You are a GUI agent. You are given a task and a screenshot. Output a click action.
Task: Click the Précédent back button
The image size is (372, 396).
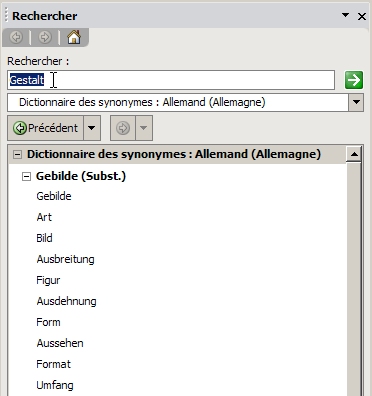point(45,128)
